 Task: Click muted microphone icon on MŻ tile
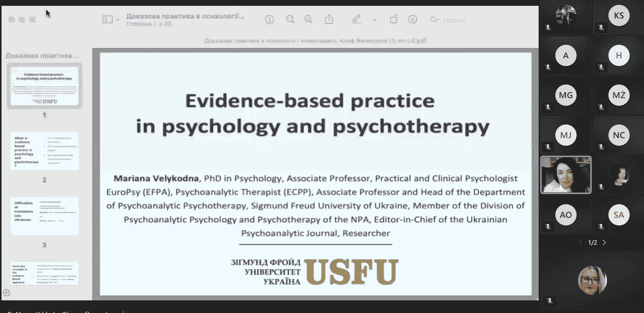tap(601, 107)
